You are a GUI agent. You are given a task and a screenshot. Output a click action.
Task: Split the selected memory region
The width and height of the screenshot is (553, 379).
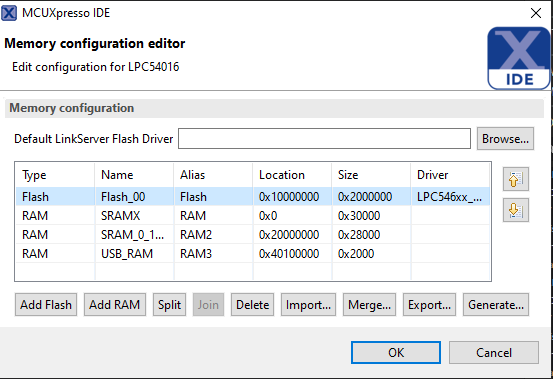pos(169,305)
